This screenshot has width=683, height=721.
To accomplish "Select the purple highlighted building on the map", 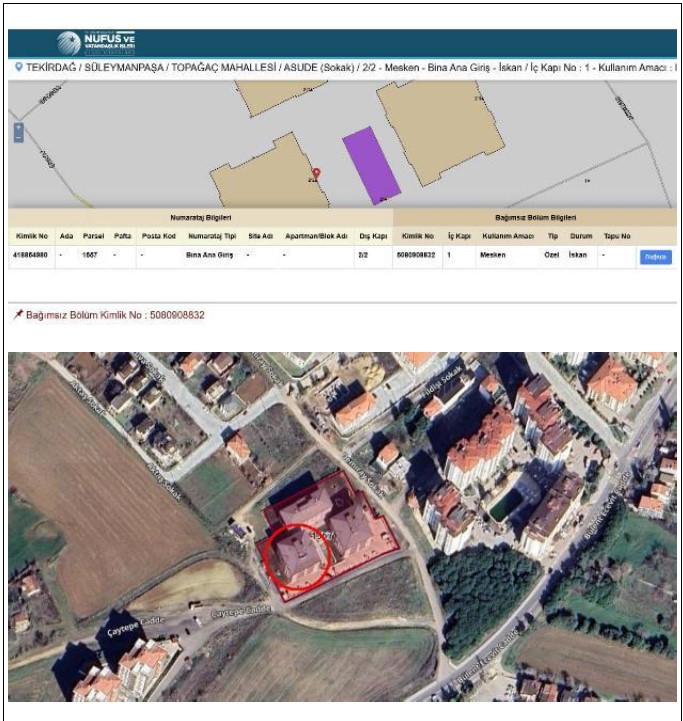I will (x=370, y=164).
